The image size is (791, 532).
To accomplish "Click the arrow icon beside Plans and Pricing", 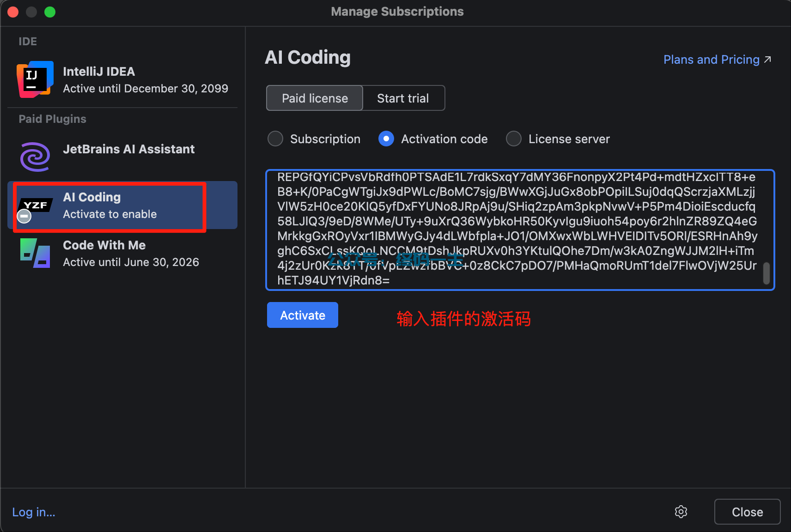I will coord(767,60).
